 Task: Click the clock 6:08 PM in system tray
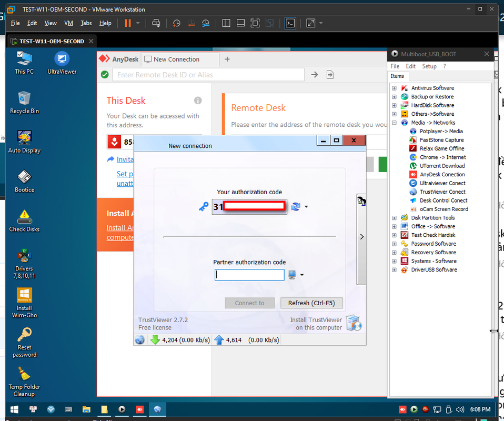(x=480, y=409)
